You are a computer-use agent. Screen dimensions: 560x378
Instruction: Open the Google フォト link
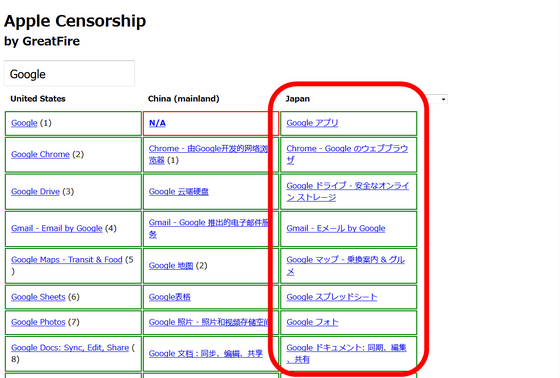pos(312,322)
